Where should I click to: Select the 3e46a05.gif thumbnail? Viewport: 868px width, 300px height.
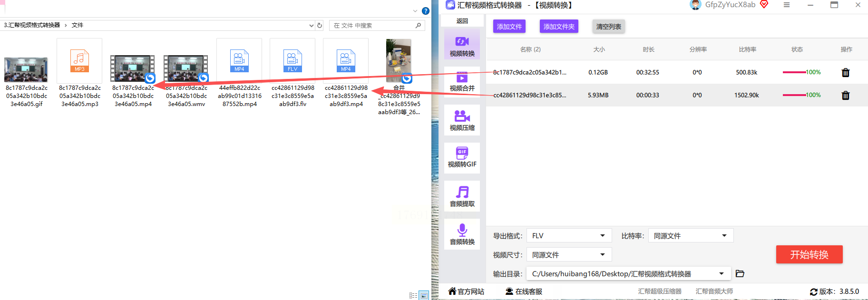point(26,69)
